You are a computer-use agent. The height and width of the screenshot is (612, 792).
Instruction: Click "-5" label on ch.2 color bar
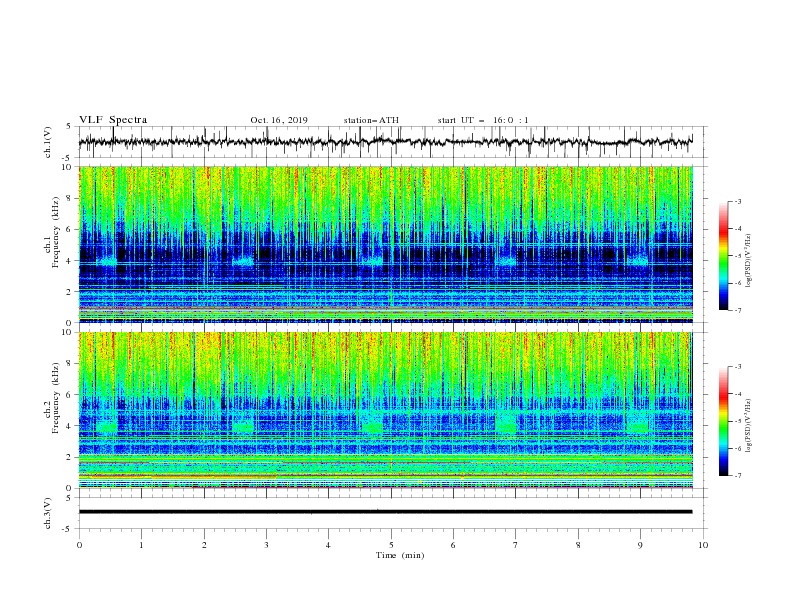coord(737,421)
